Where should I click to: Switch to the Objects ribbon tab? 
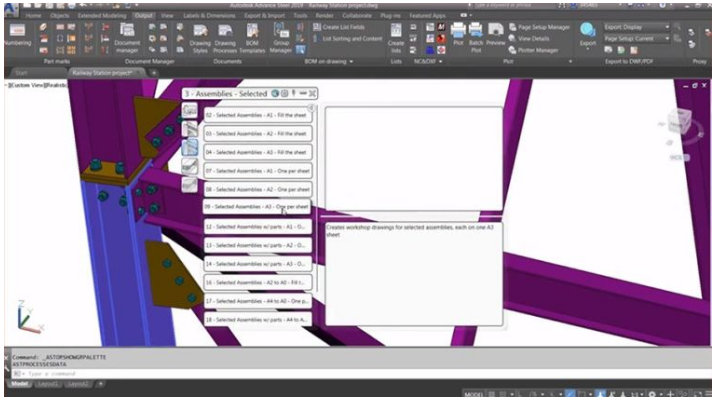point(59,16)
